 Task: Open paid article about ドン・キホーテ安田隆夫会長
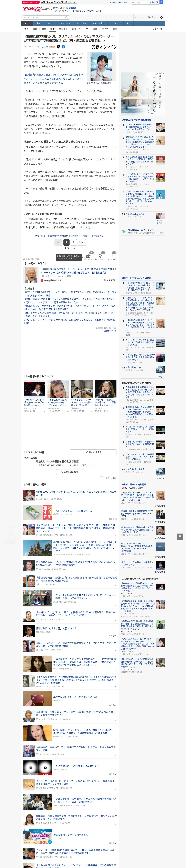coord(78,271)
